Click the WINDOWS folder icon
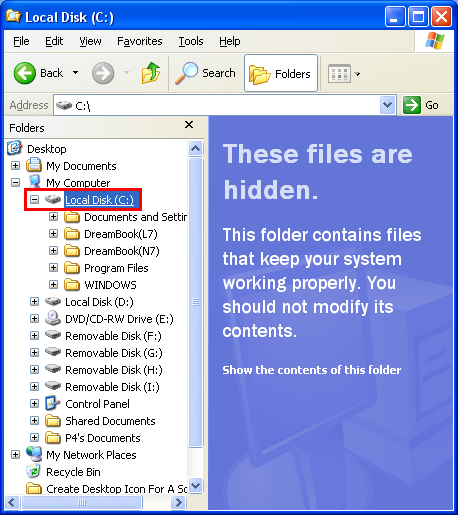The image size is (458, 515). point(72,285)
